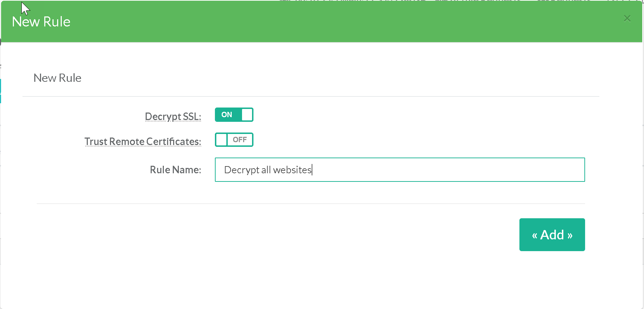Click the word "Decrypt" inside Rule Name field
Screen dimensions: 644x309
pos(241,170)
